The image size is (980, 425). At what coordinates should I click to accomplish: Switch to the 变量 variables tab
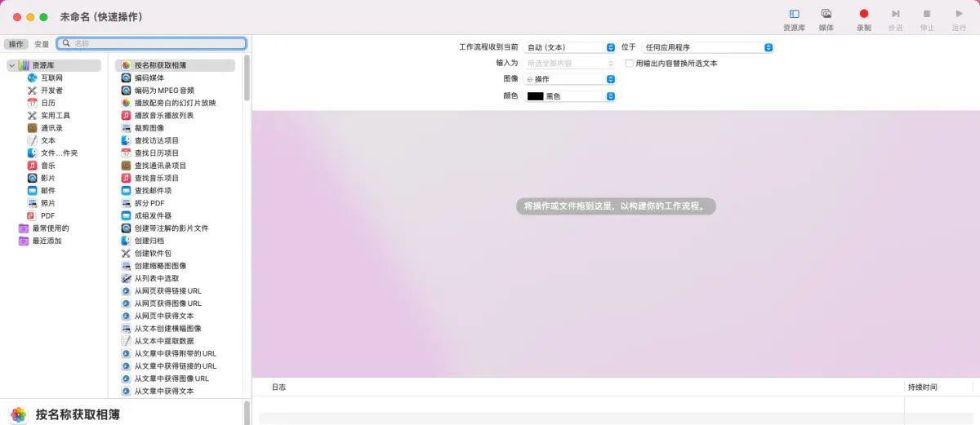click(x=42, y=44)
